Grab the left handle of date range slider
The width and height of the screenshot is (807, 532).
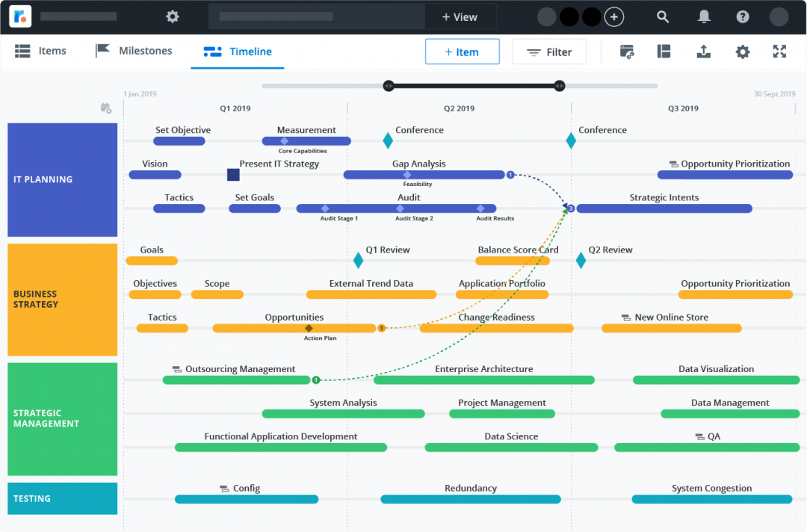389,86
